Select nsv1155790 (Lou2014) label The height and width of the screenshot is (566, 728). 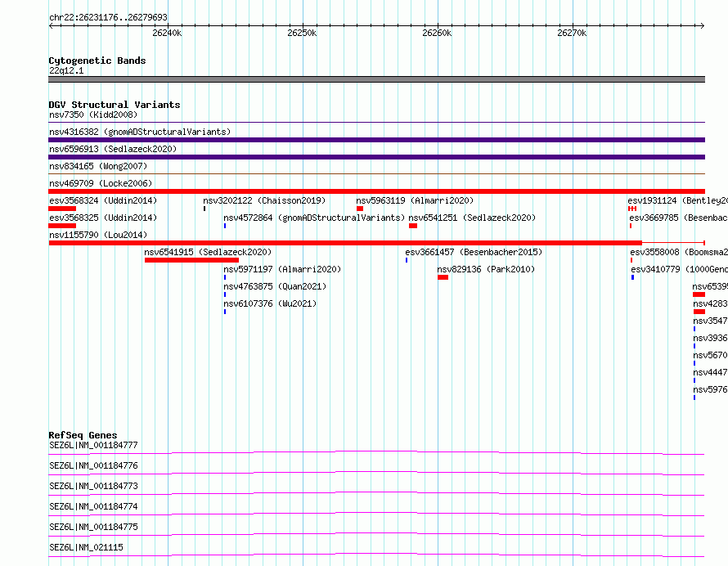click(98, 235)
